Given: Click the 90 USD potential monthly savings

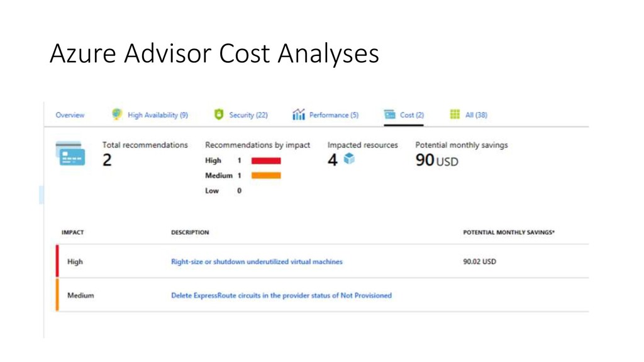Looking at the screenshot, I should (x=437, y=160).
